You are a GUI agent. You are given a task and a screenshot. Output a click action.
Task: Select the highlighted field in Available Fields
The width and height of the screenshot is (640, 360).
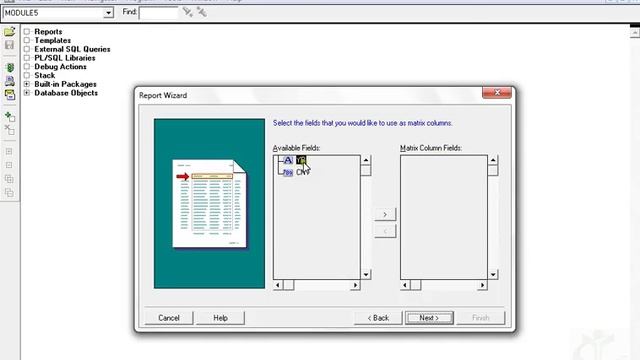coord(301,160)
